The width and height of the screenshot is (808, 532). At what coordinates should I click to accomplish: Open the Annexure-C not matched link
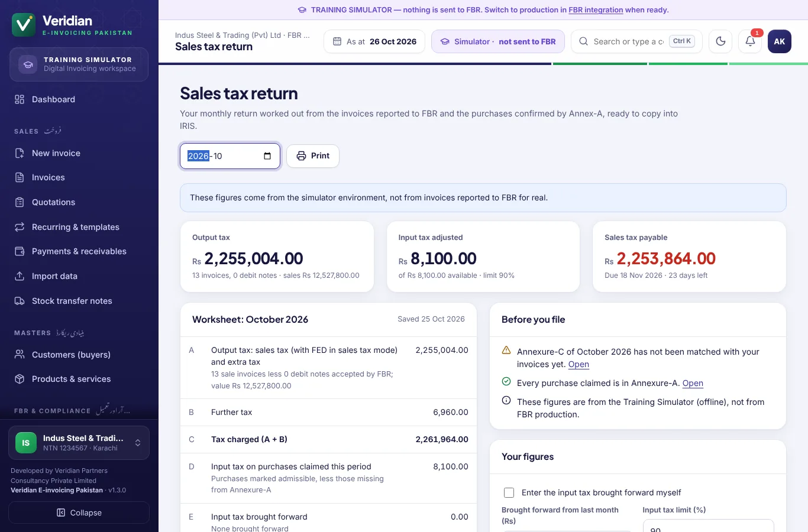tap(578, 364)
